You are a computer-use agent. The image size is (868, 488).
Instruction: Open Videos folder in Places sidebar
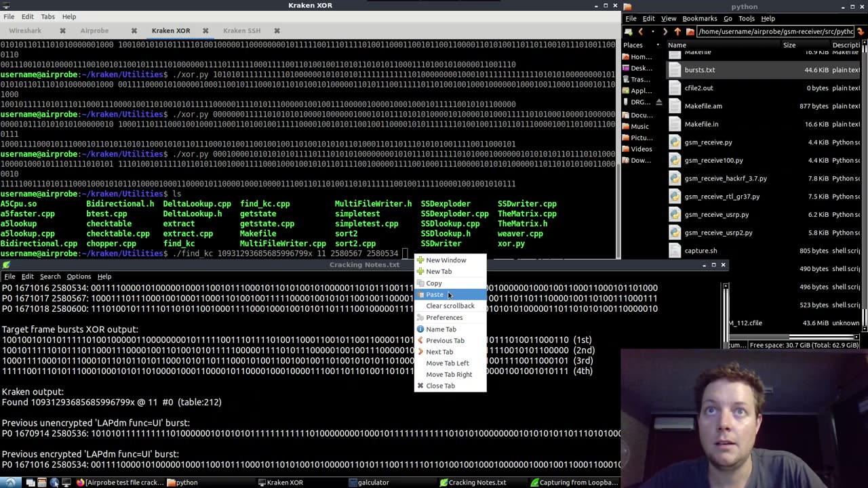637,149
